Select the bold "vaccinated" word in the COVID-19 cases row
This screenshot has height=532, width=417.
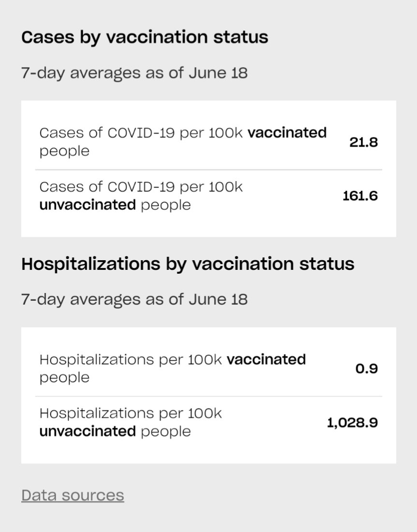coord(287,133)
